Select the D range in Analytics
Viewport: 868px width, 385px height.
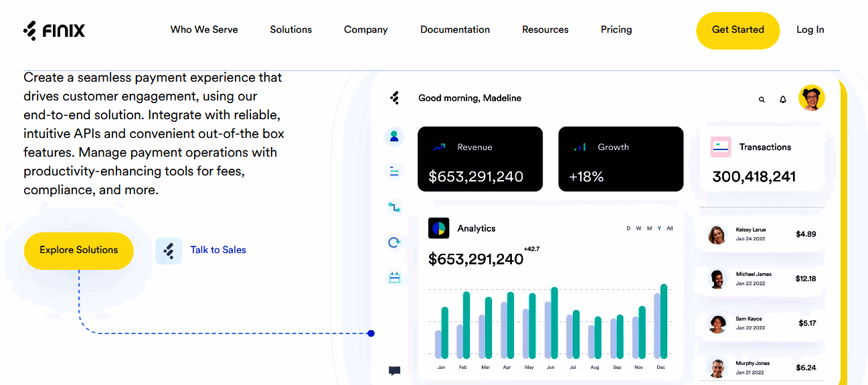click(x=628, y=228)
